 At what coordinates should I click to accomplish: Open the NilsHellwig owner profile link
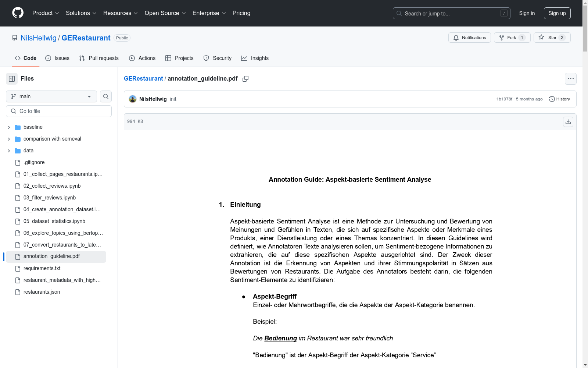39,38
